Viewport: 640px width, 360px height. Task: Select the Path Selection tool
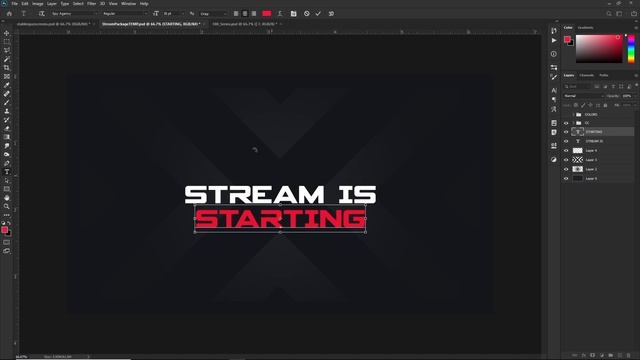coord(7,180)
